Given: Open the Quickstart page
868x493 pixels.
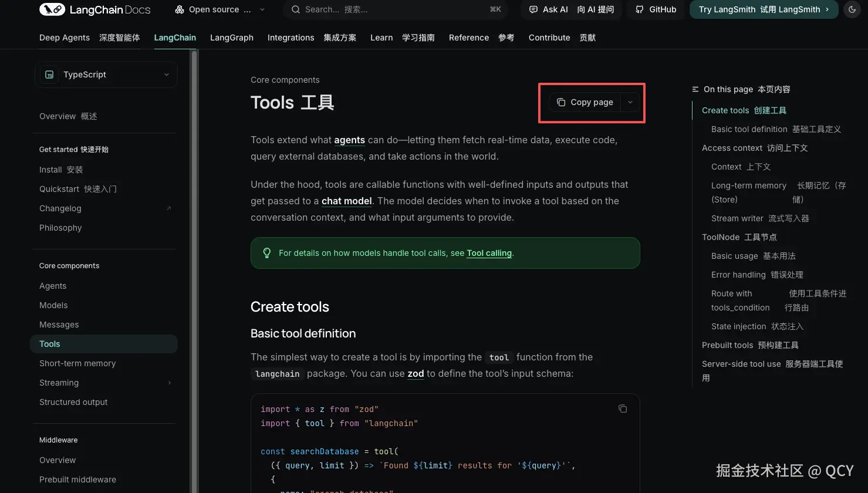Looking at the screenshot, I should 78,189.
